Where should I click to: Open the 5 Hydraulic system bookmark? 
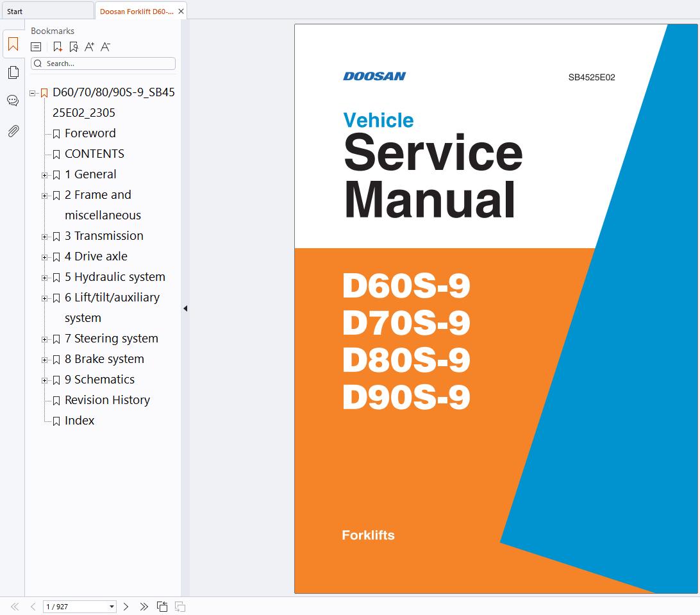click(x=115, y=277)
